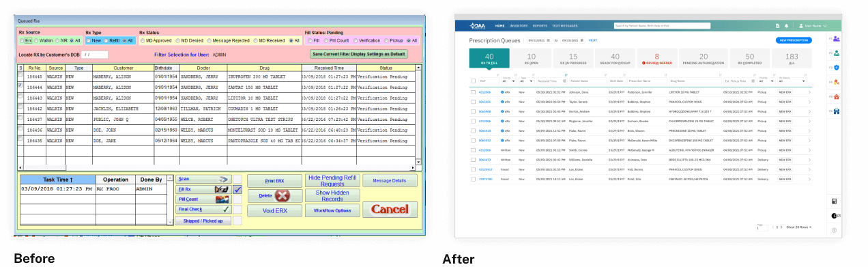This screenshot has height=267, width=868.
Task: Select the MD Approved status radio button
Action: tap(142, 40)
